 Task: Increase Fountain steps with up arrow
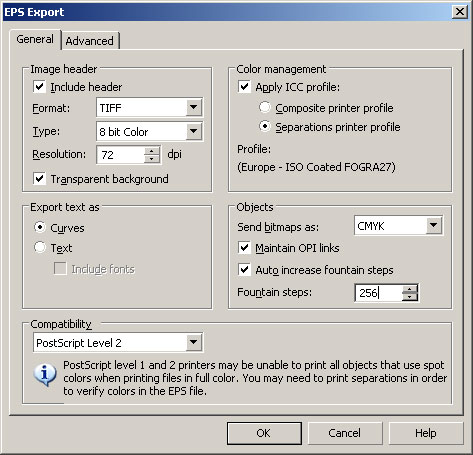pos(410,289)
